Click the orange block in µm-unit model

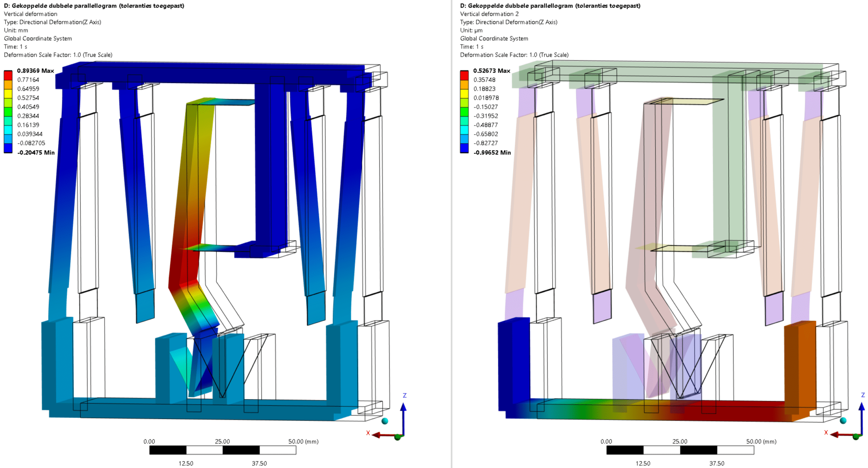coord(800,367)
